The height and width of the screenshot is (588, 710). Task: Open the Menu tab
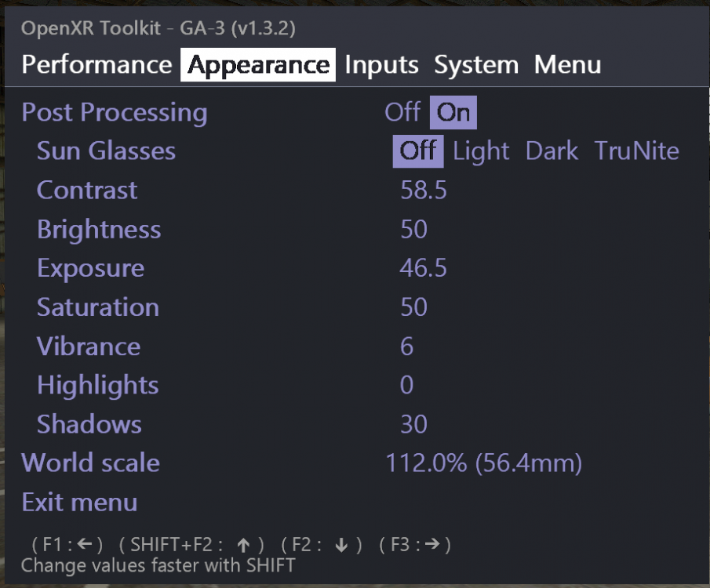pyautogui.click(x=570, y=65)
